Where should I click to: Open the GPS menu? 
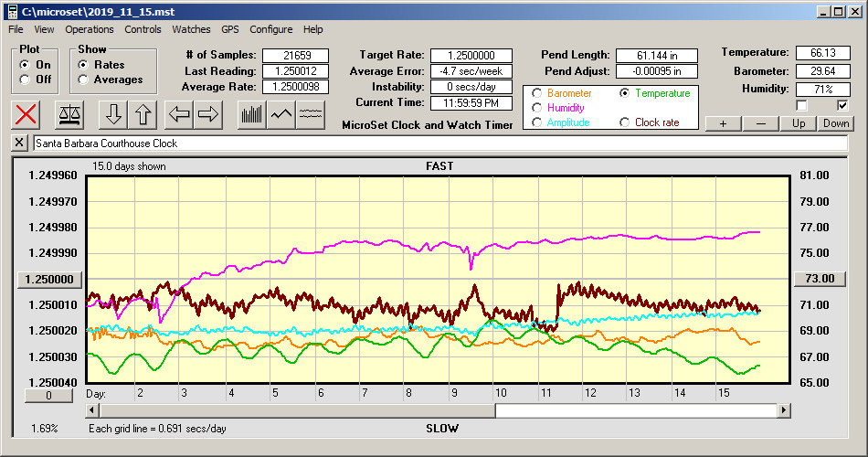click(x=229, y=29)
